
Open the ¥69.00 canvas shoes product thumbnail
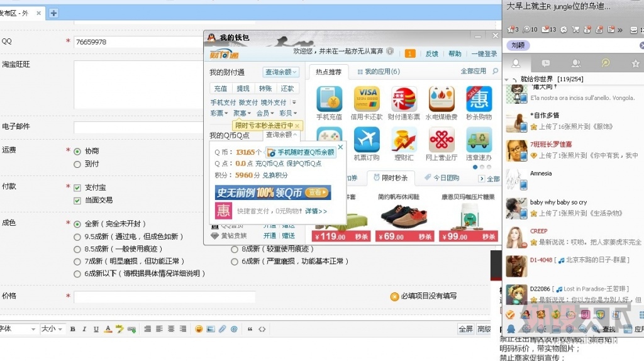(403, 216)
